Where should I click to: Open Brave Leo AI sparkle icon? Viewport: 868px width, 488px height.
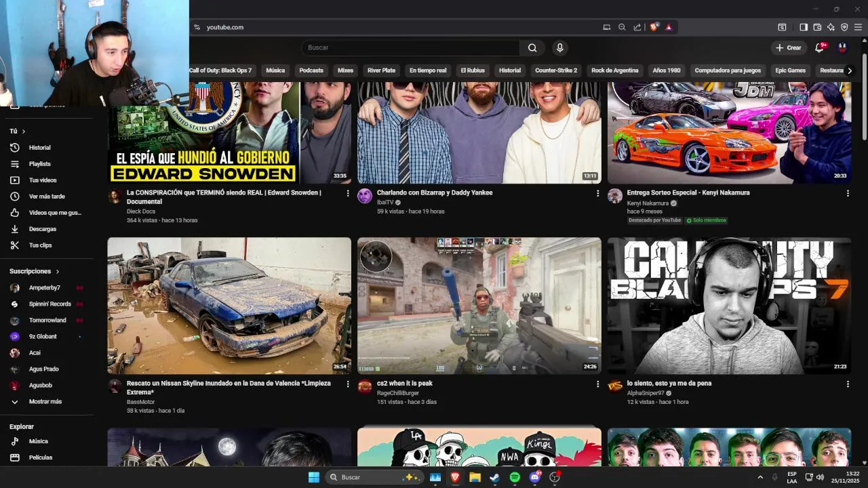tap(831, 27)
